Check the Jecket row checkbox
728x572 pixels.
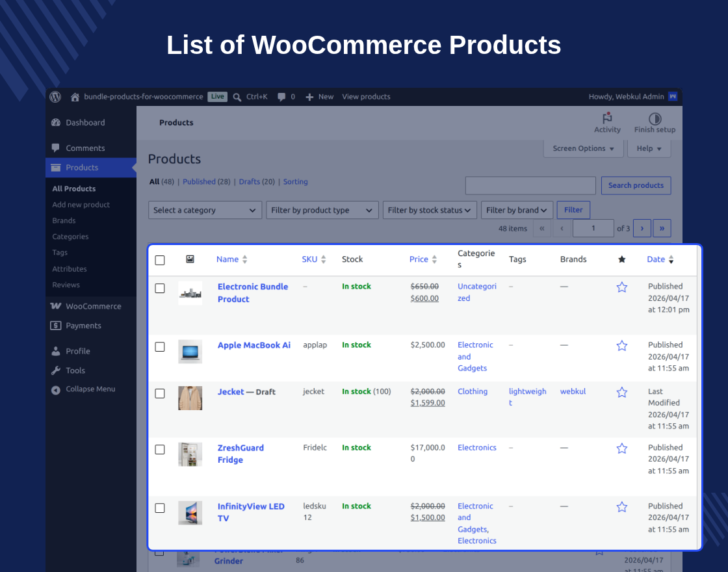[160, 393]
